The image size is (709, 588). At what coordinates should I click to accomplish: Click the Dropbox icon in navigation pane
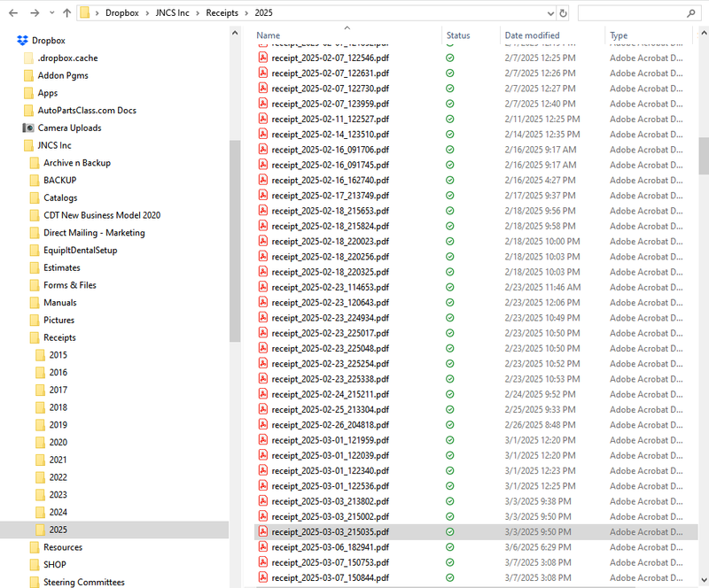(x=22, y=41)
